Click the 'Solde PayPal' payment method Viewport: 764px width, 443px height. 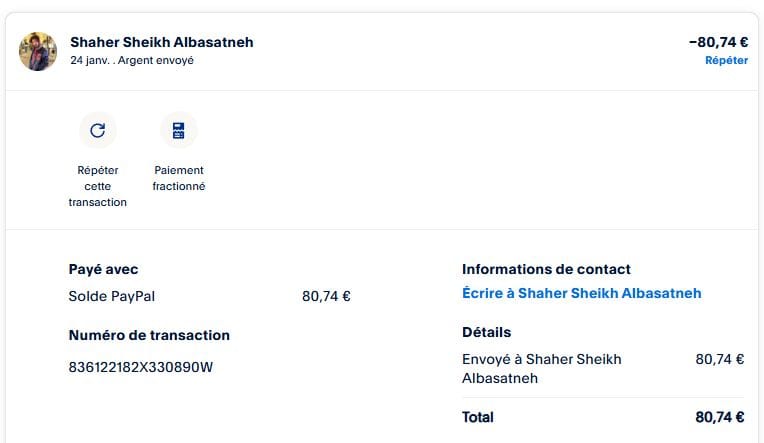pyautogui.click(x=112, y=296)
